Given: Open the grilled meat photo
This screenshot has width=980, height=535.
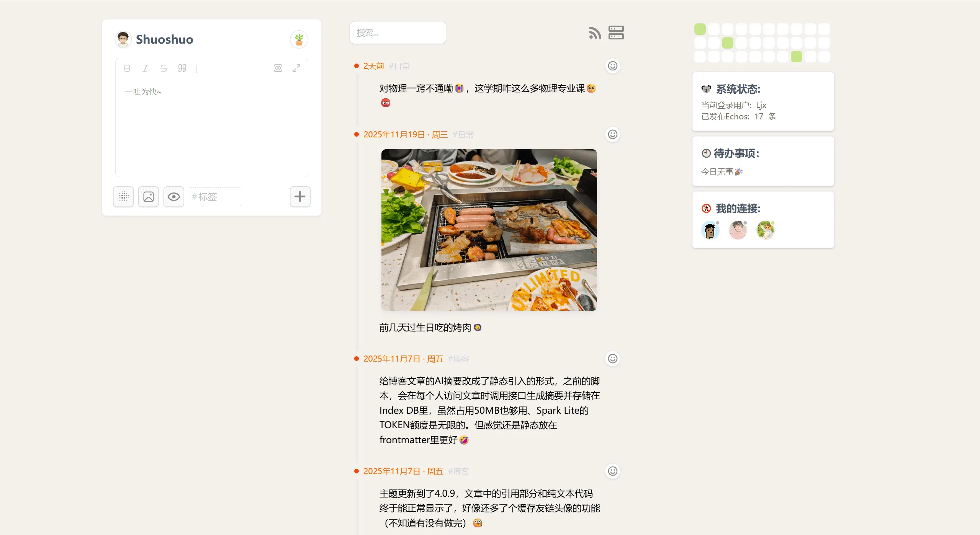Looking at the screenshot, I should tap(489, 230).
